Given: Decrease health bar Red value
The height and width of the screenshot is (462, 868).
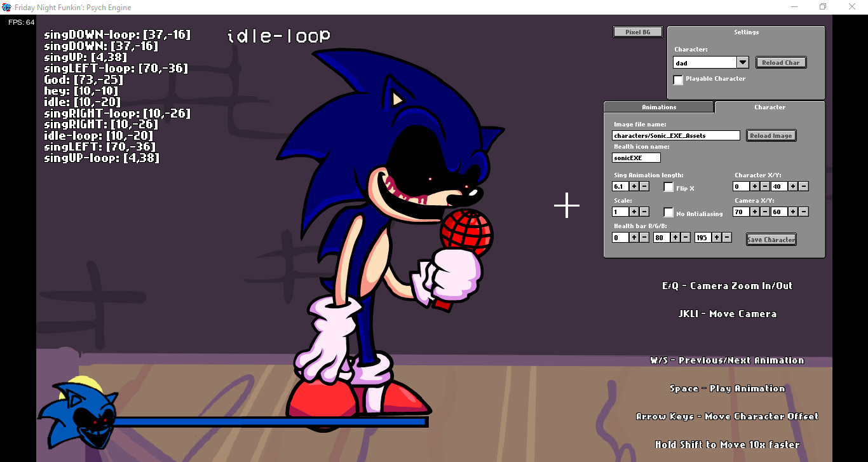Looking at the screenshot, I should click(x=644, y=237).
